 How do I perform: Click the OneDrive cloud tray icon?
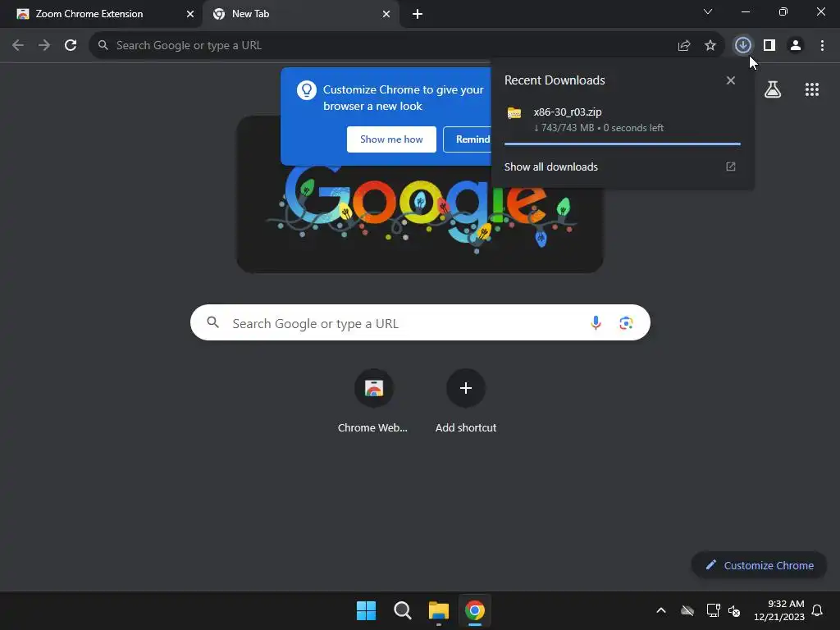[x=687, y=610]
